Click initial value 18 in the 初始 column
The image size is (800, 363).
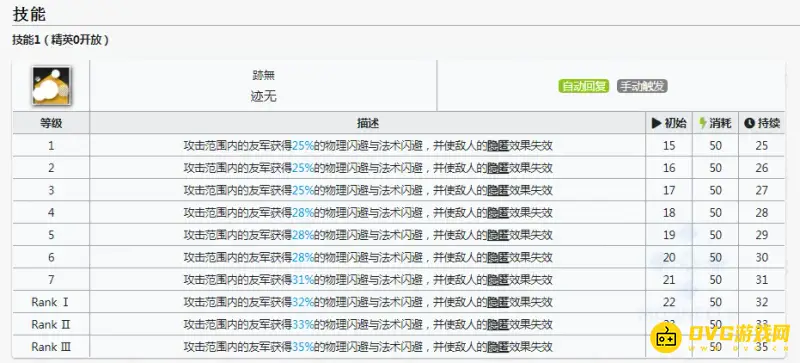pos(669,213)
